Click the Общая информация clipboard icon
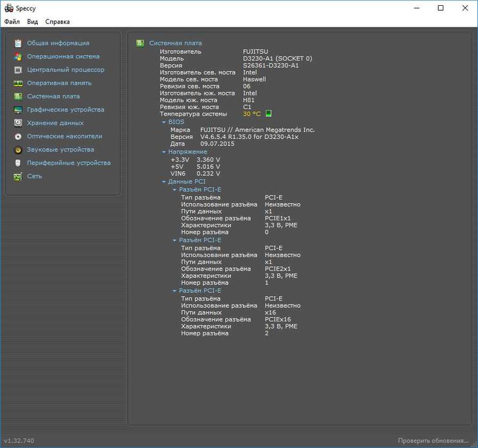478x448 pixels. point(18,43)
